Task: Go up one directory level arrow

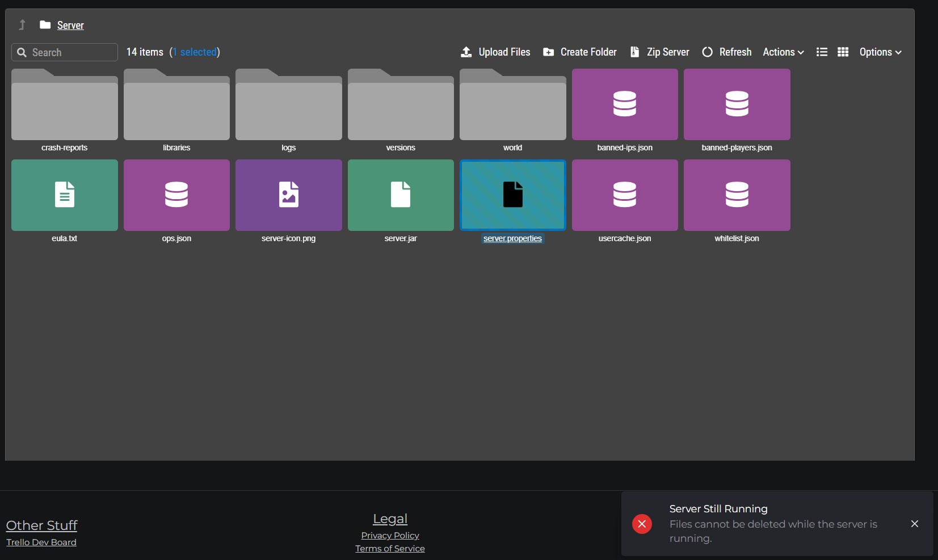Action: [x=22, y=25]
